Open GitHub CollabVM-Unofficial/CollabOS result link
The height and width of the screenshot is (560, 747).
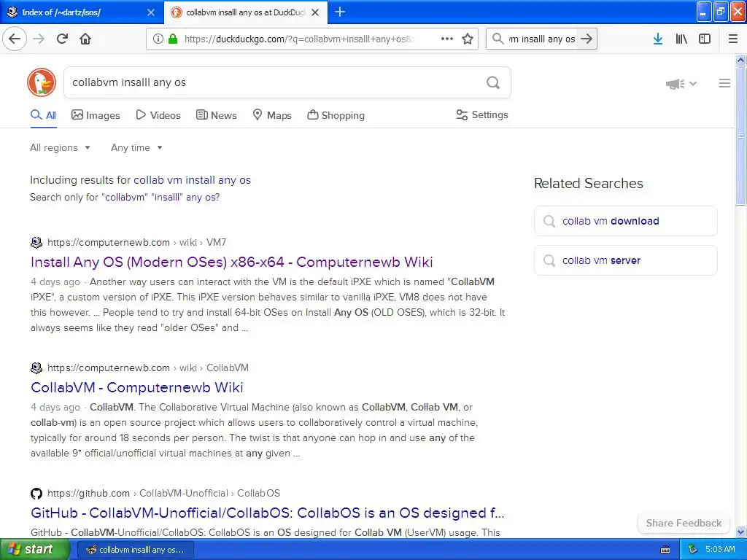[x=267, y=513]
